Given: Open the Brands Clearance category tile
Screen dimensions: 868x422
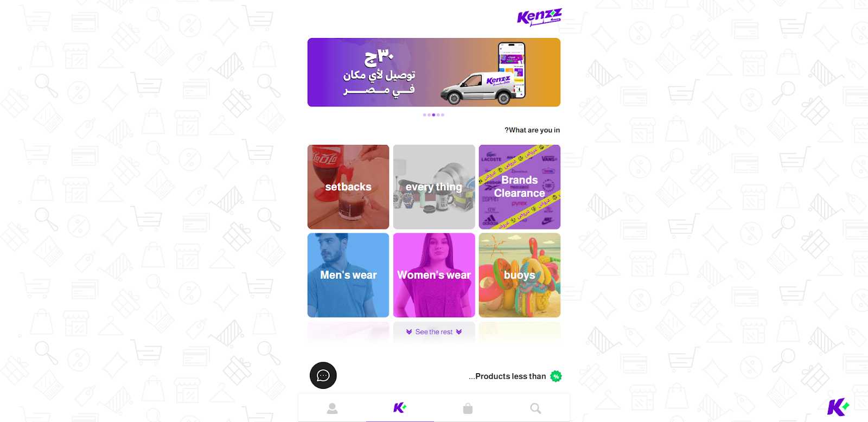Looking at the screenshot, I should point(520,187).
